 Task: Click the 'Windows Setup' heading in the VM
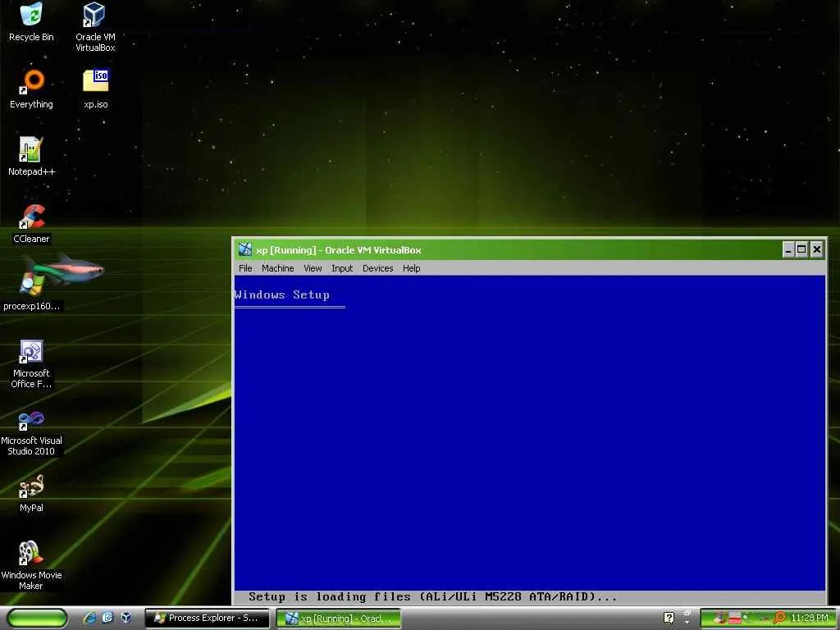click(x=282, y=294)
